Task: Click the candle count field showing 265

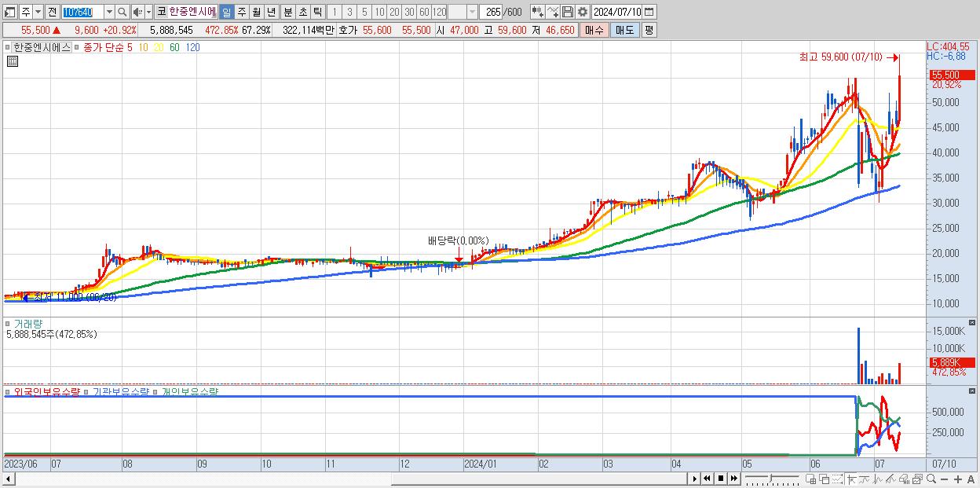Action: click(x=491, y=12)
